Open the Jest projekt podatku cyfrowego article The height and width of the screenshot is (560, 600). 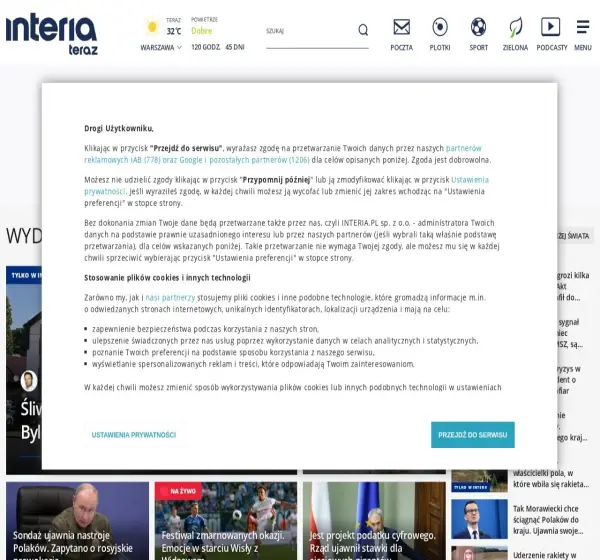click(x=374, y=521)
